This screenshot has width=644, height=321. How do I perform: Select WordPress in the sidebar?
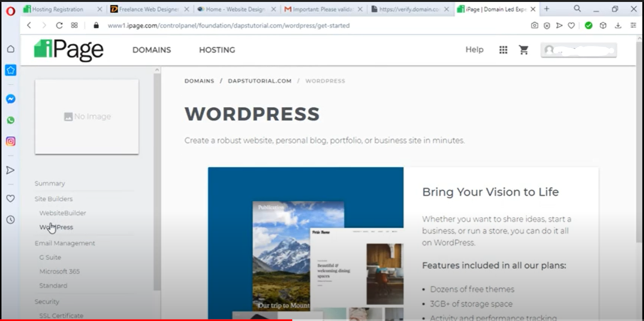point(56,227)
